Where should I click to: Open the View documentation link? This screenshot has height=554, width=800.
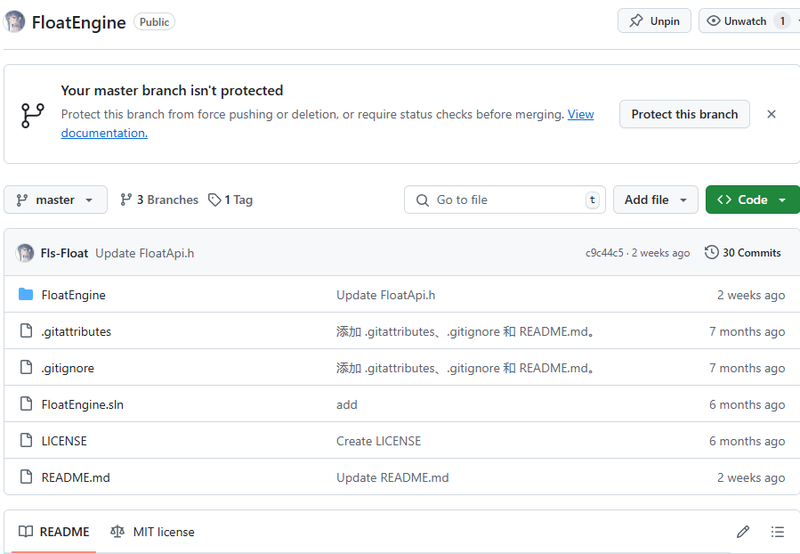tap(581, 114)
